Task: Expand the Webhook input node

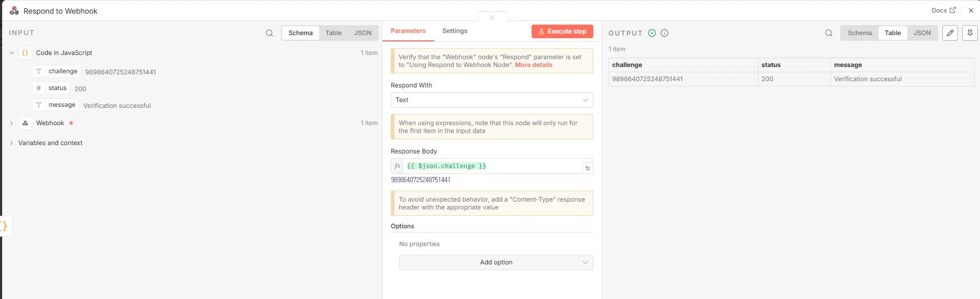Action: pyautogui.click(x=12, y=123)
